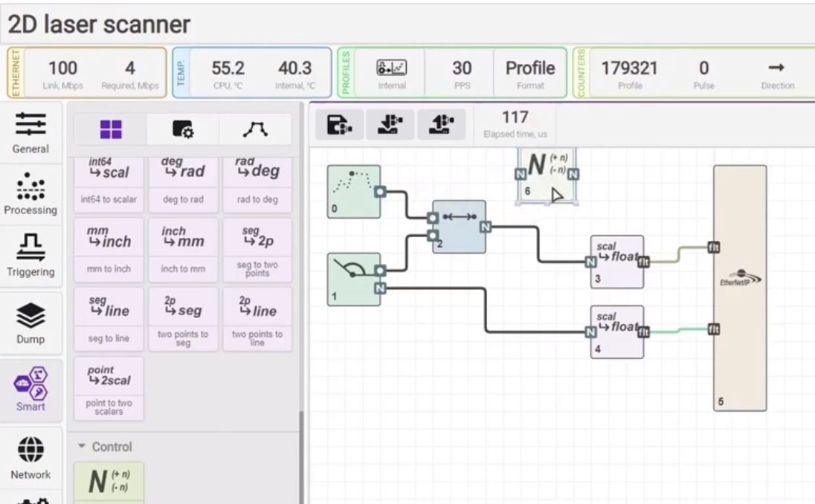Select the EtherNet/IP output node 5
Viewport: 815px width, 504px height.
(740, 288)
